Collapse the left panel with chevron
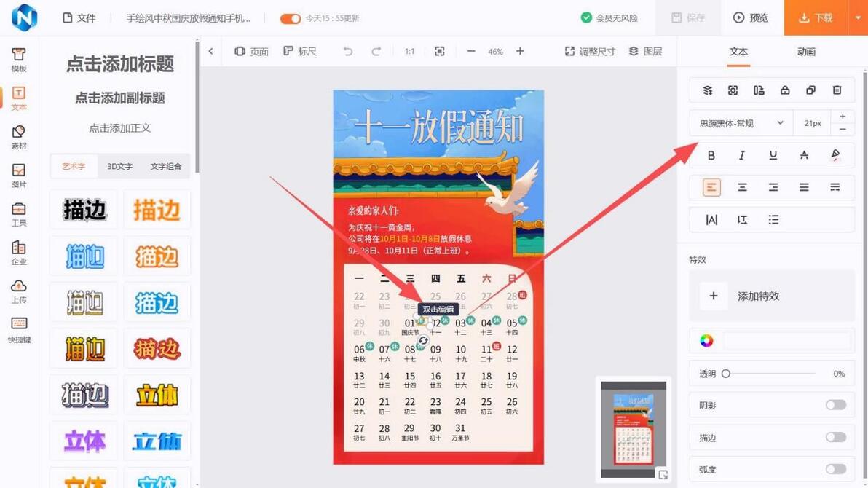868x488 pixels. (211, 52)
